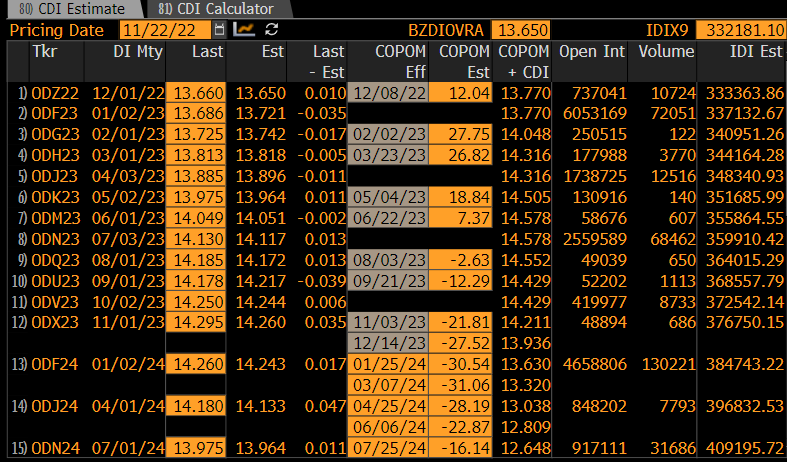The height and width of the screenshot is (462, 787).
Task: Select the ODJ24 ticker
Action: click(x=55, y=406)
